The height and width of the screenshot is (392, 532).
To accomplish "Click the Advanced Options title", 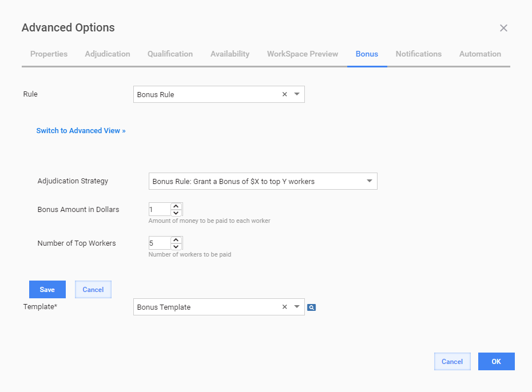I will click(68, 28).
